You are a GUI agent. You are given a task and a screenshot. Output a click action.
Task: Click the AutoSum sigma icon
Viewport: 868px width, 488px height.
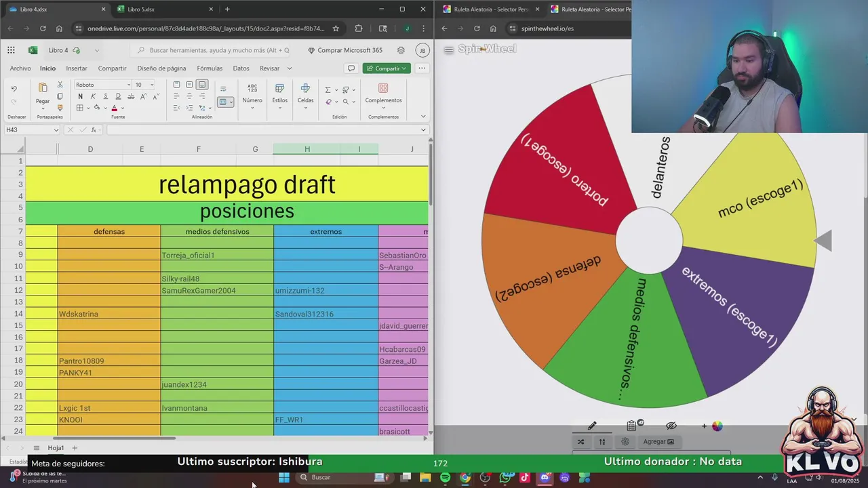click(328, 89)
